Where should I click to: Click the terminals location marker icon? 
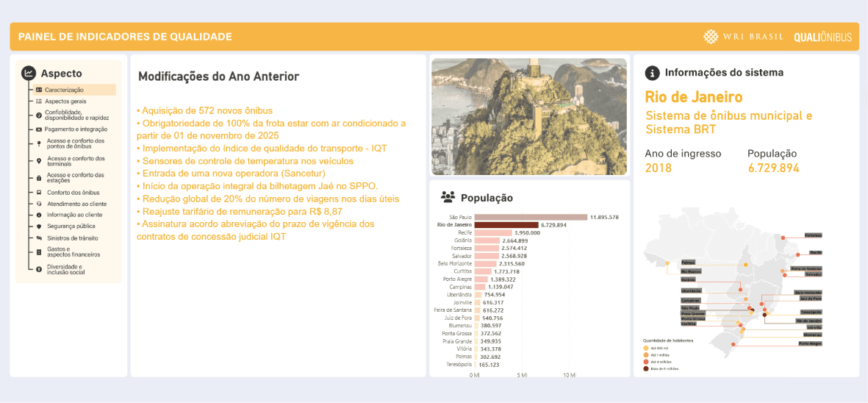[39, 161]
